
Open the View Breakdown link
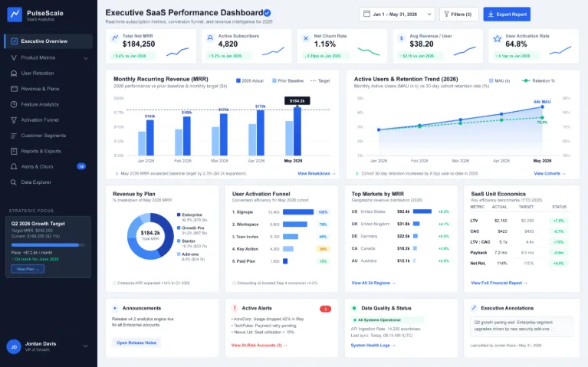pos(317,174)
